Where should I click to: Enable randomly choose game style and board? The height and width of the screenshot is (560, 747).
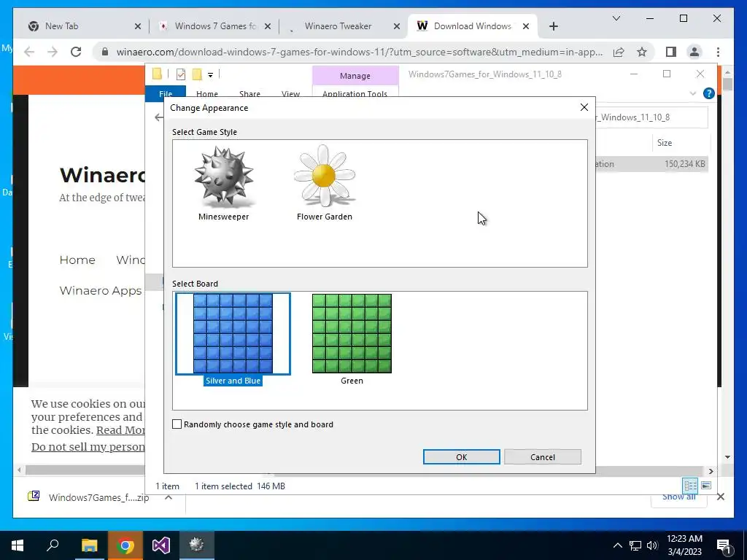tap(177, 424)
